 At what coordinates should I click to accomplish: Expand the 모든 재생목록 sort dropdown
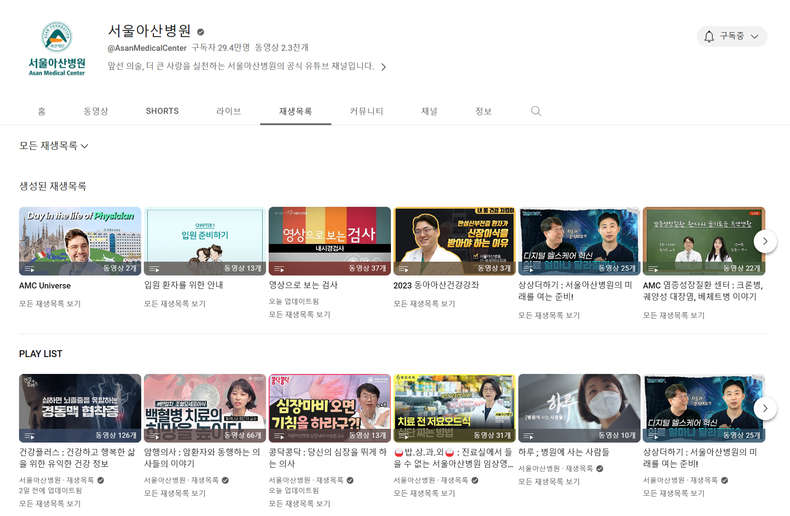tap(53, 146)
